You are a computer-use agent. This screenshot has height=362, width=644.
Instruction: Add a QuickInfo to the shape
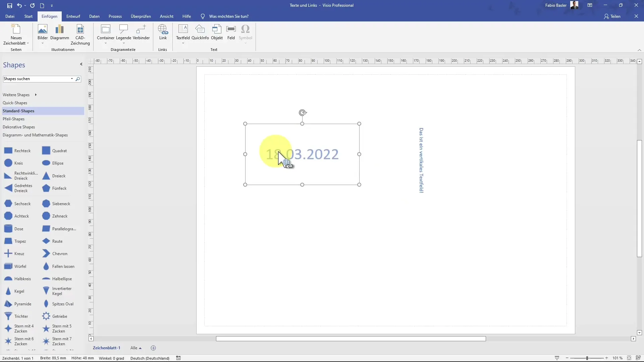(x=200, y=32)
